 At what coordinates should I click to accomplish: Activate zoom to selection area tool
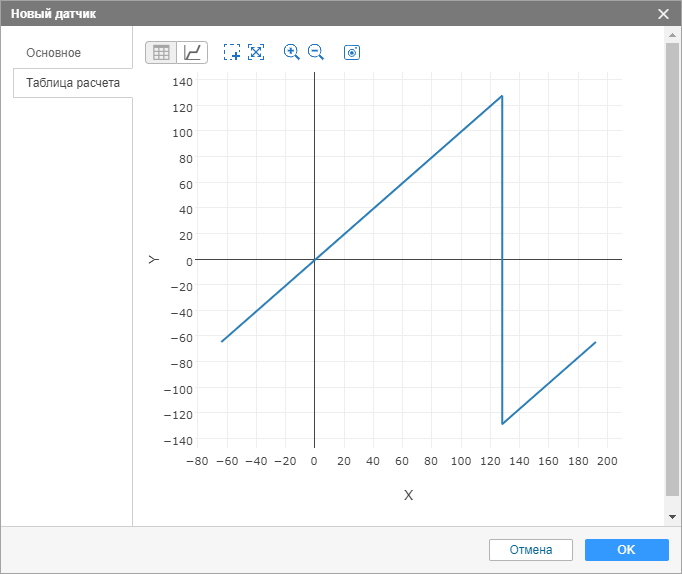tap(232, 52)
